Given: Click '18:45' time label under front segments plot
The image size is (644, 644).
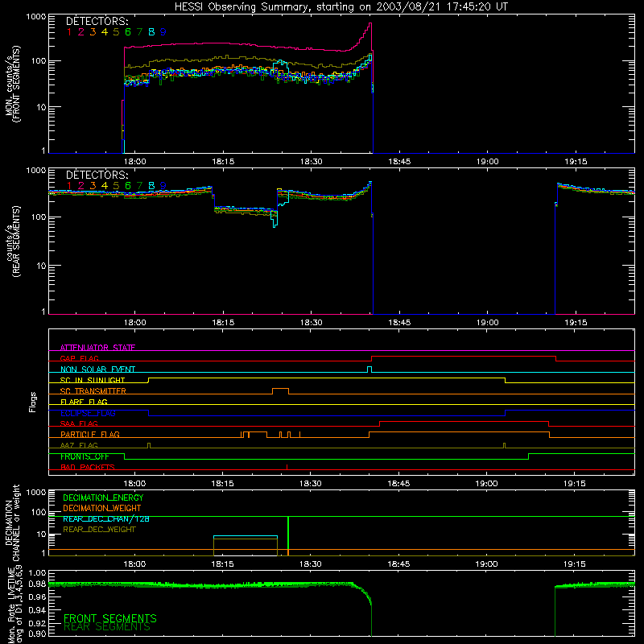Looking at the screenshot, I should pos(399,162).
